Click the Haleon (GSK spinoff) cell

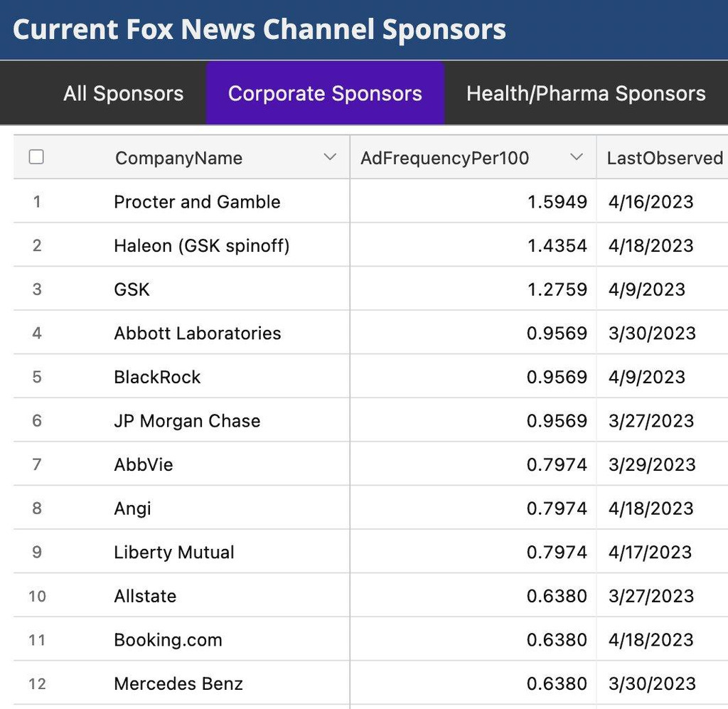[202, 245]
